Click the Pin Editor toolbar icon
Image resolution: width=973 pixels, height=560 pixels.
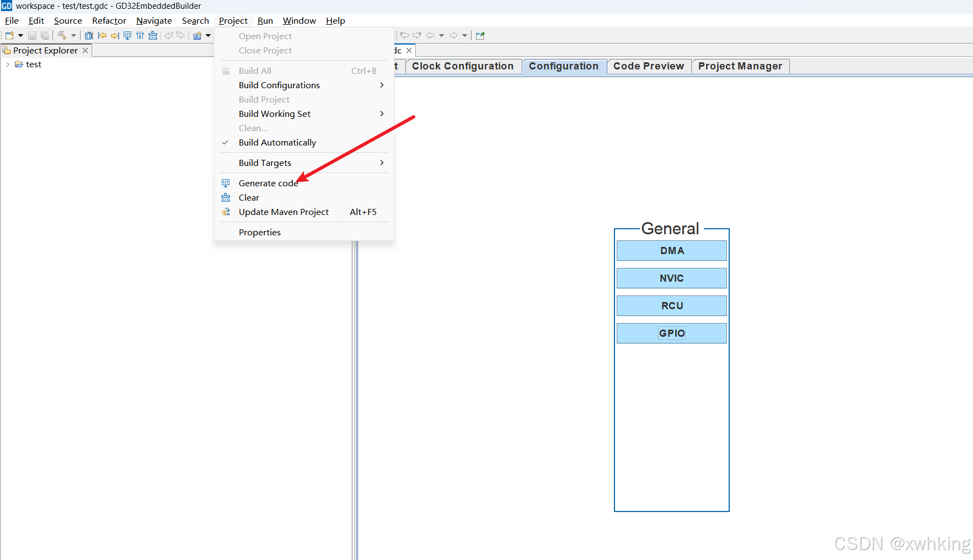(x=480, y=35)
